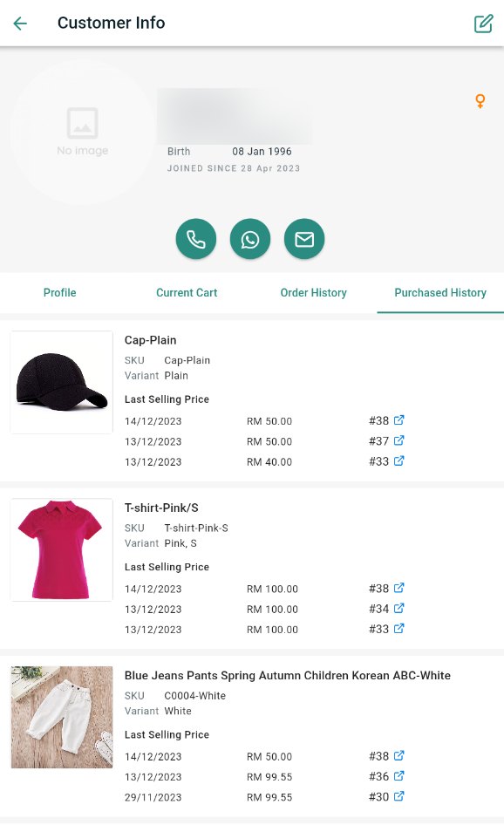Screen dimensions: 504x825
Task: Open the Order History tab
Action: (314, 292)
